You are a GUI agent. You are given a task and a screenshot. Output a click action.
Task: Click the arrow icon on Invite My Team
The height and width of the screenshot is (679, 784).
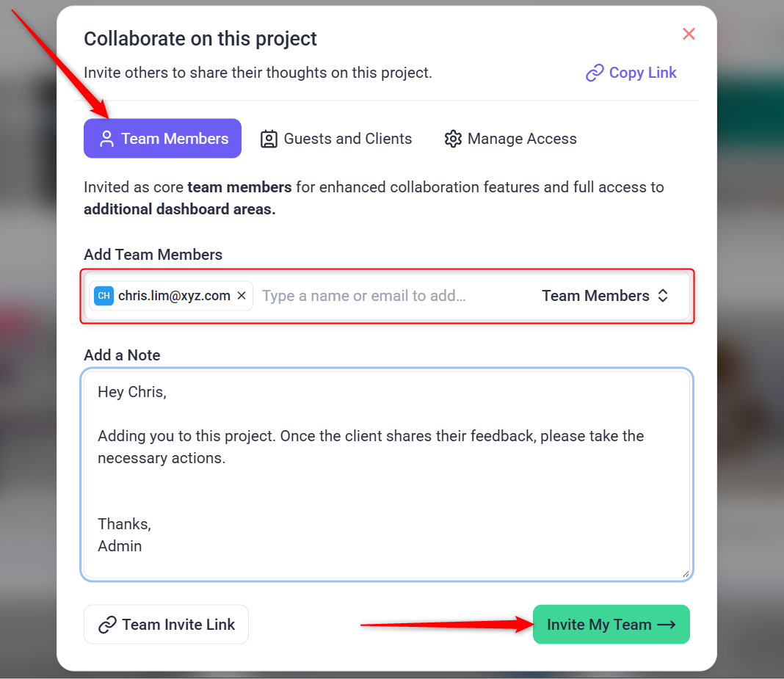click(x=666, y=625)
